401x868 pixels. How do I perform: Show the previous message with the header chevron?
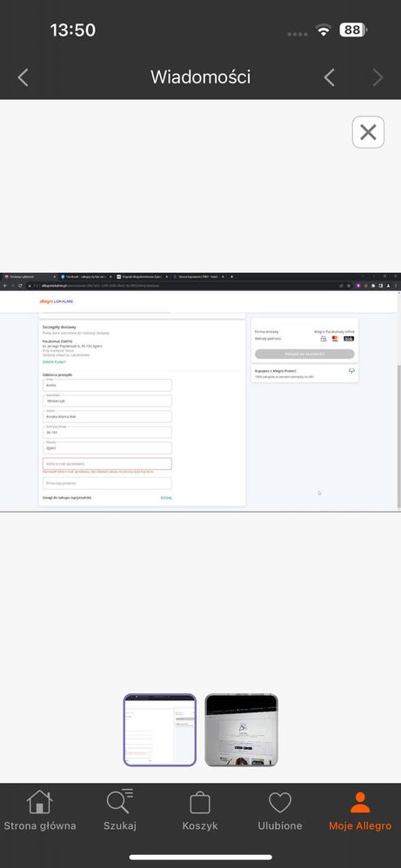[x=329, y=77]
